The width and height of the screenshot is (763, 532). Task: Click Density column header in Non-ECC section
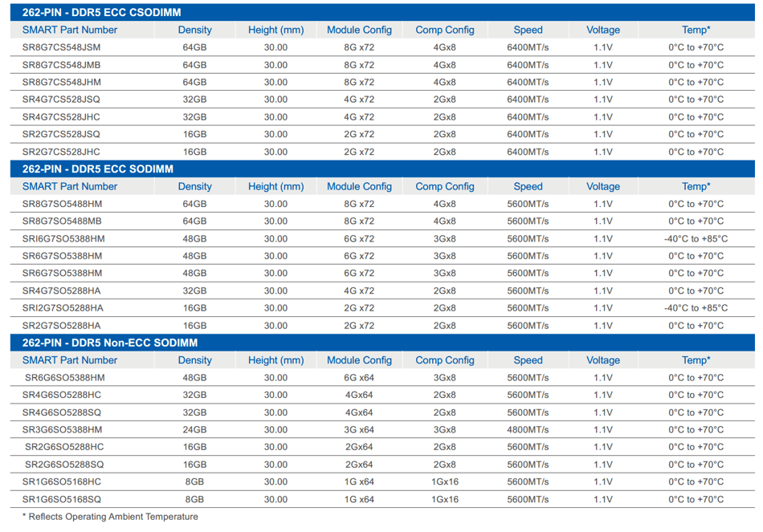[195, 360]
